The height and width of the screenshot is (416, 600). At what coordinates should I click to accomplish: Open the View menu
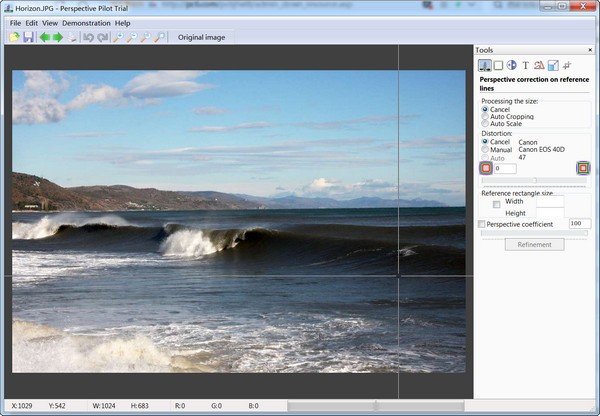49,22
